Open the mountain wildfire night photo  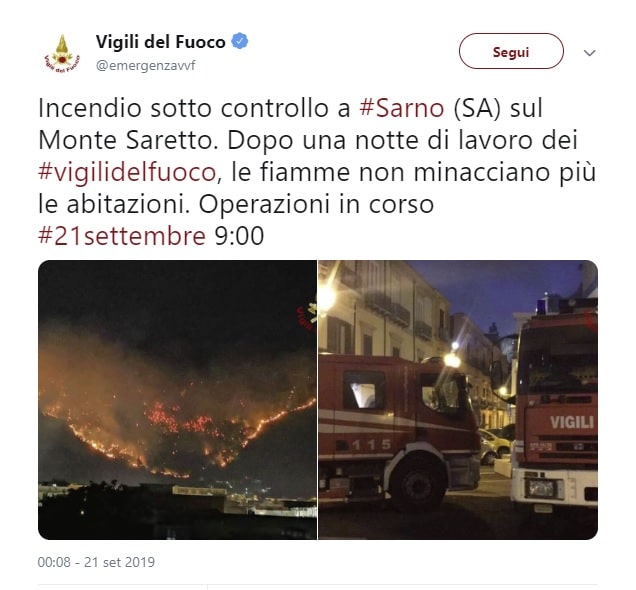tap(177, 400)
